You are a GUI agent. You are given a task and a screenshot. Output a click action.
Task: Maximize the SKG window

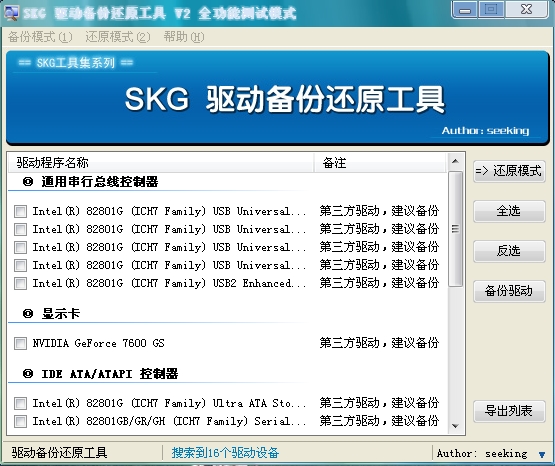pos(491,10)
